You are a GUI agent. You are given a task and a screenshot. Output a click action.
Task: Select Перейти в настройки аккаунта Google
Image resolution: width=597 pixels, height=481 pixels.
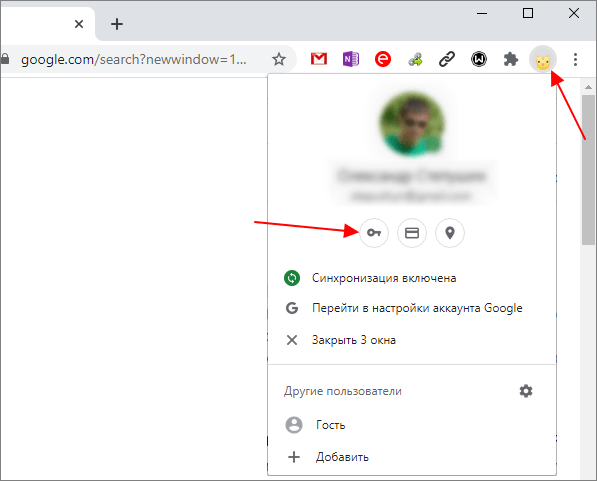point(412,308)
